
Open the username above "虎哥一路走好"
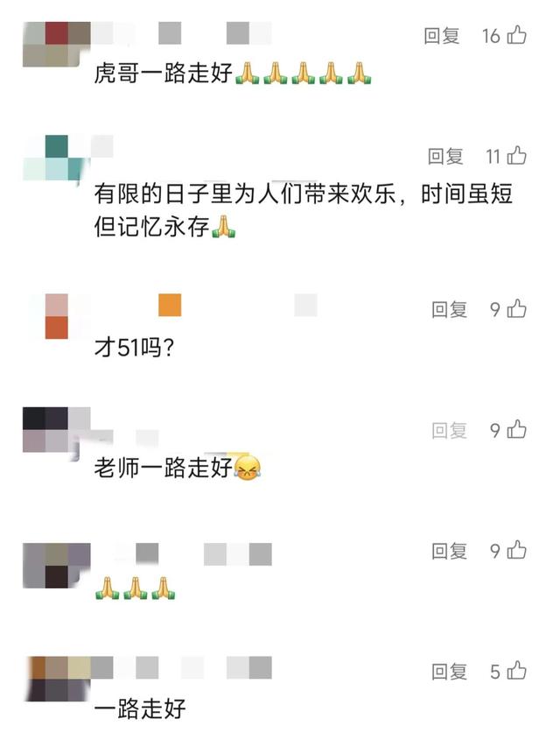[x=182, y=33]
